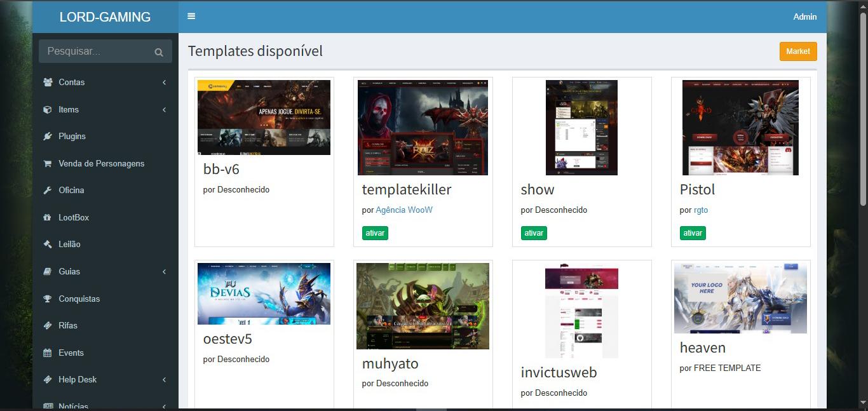Open the LootBox menu item
The image size is (868, 411).
coord(105,217)
